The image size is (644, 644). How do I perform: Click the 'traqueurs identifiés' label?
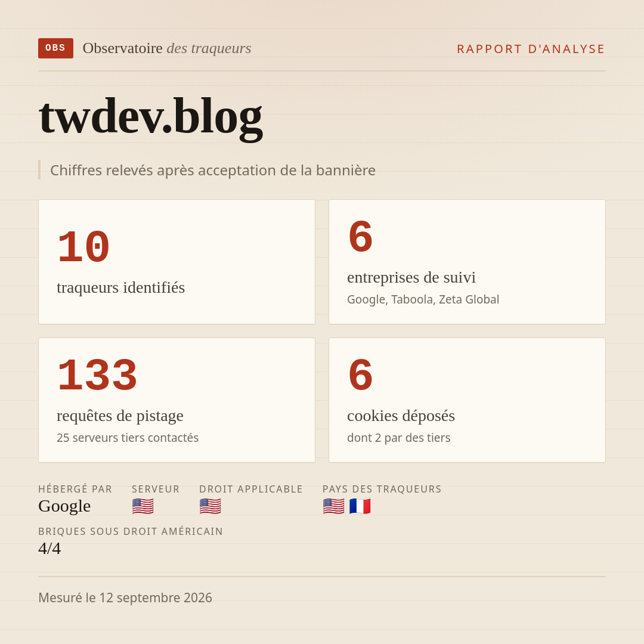point(120,287)
